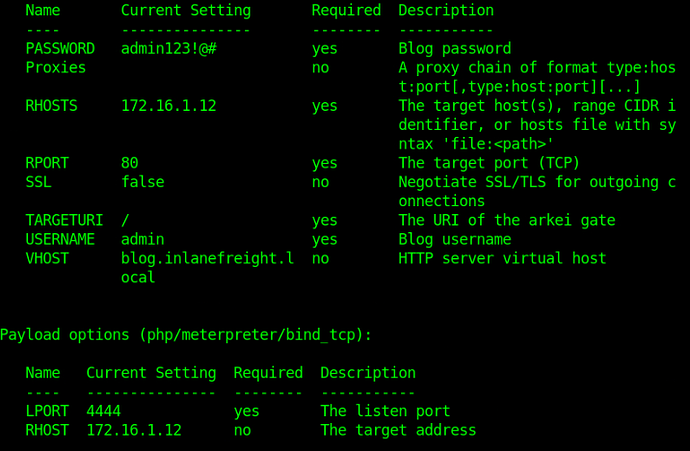This screenshot has width=690, height=451.
Task: Click the RHOSTS value 172.16.1.12
Action: (x=169, y=106)
